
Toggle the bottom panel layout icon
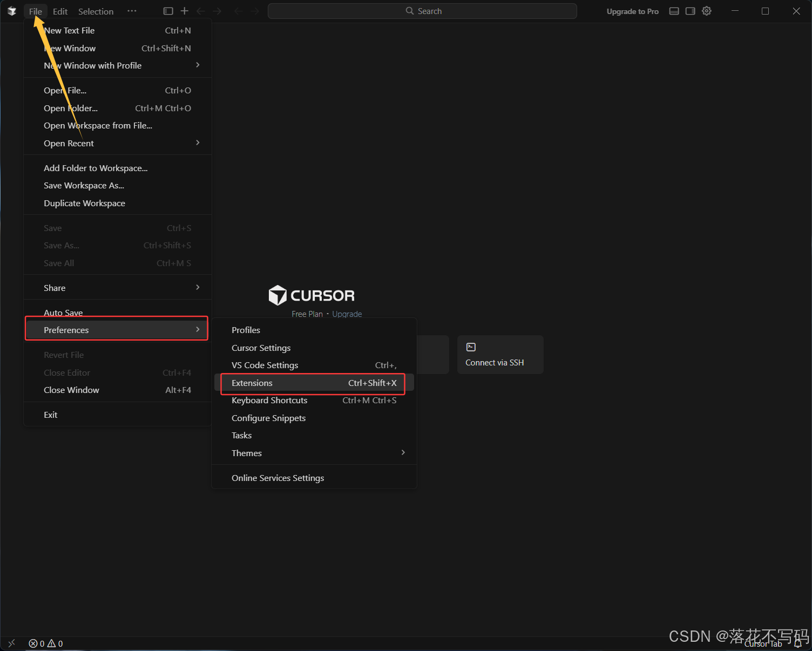click(674, 11)
